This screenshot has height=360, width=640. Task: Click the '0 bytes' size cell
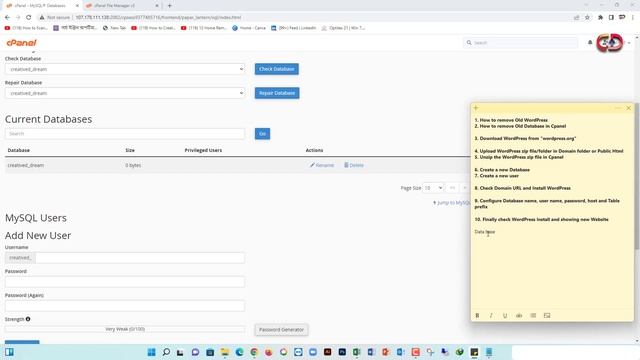tap(133, 165)
